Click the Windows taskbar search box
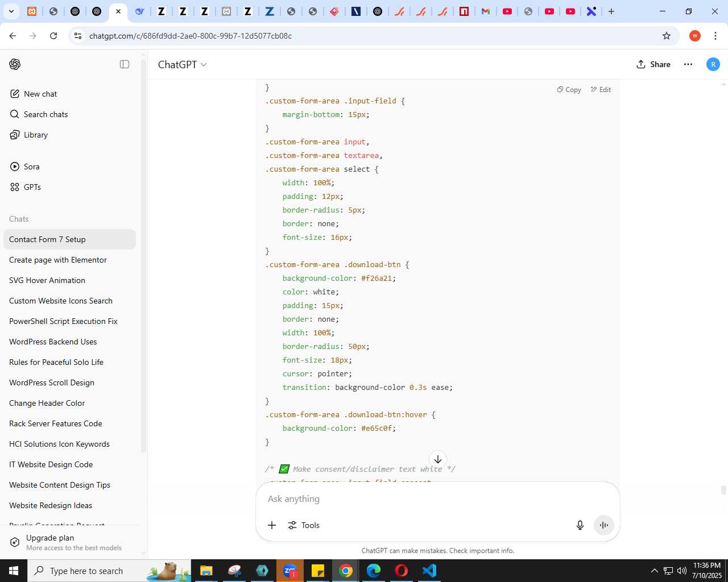The height and width of the screenshot is (582, 728). pos(110,571)
